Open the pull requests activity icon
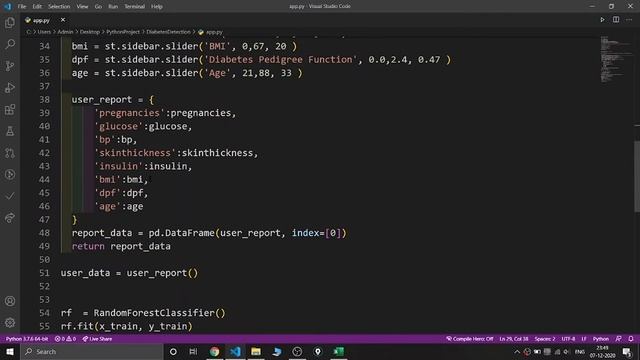 pos(10,153)
